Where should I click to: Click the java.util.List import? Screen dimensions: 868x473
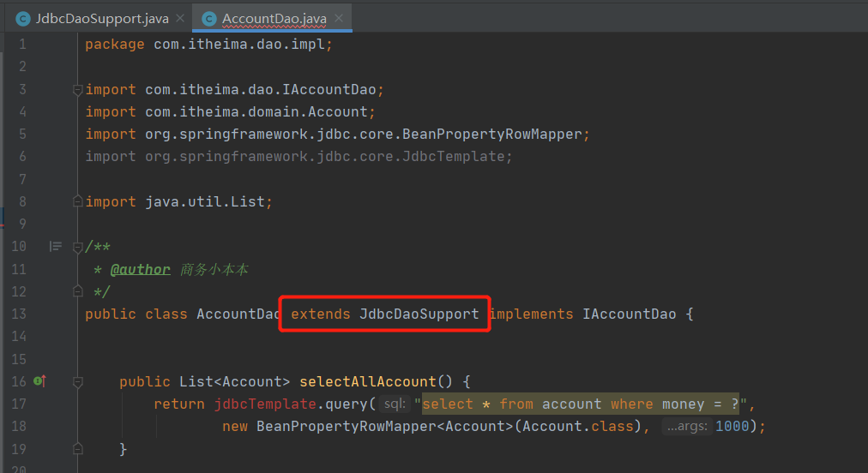[205, 202]
